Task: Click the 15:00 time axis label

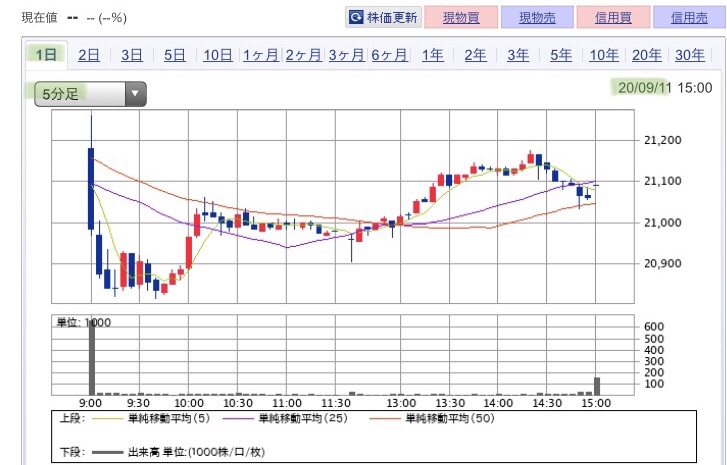Action: click(x=596, y=403)
